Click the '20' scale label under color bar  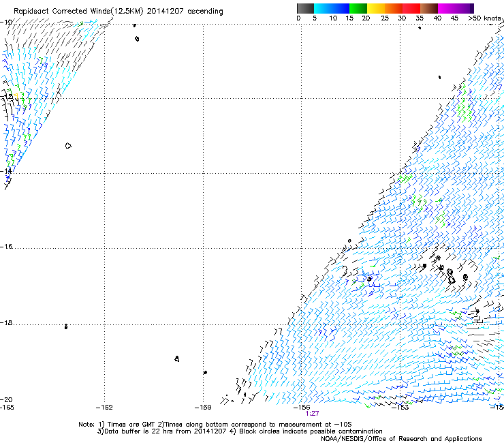366,18
